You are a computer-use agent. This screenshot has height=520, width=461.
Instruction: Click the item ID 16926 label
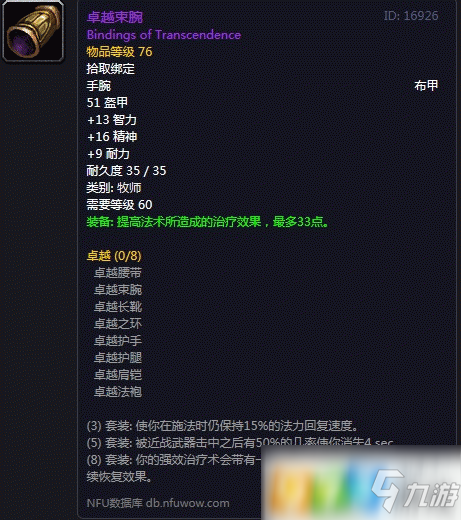(x=411, y=16)
